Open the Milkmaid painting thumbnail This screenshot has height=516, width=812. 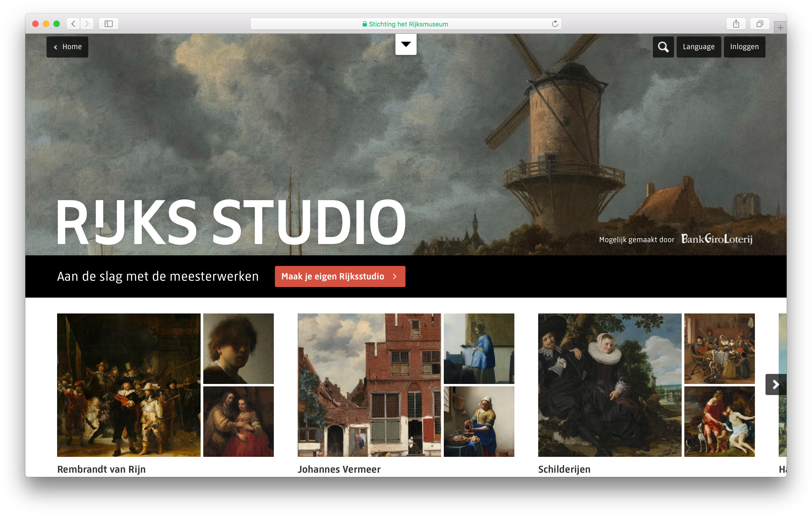click(x=479, y=422)
